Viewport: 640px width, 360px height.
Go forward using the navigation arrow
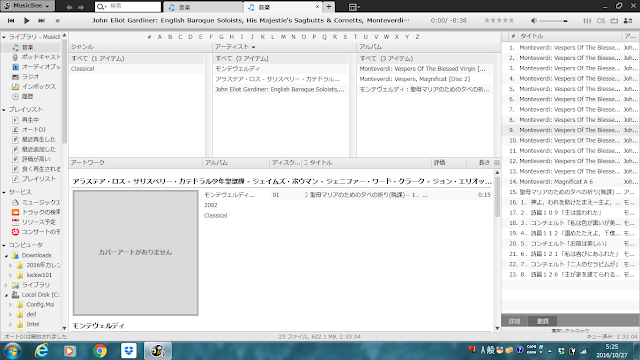81,7
